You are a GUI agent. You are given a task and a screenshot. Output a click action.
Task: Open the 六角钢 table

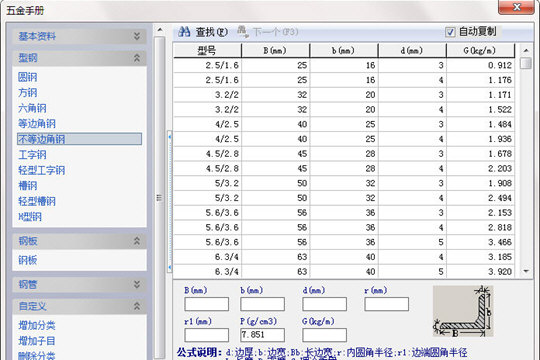32,108
